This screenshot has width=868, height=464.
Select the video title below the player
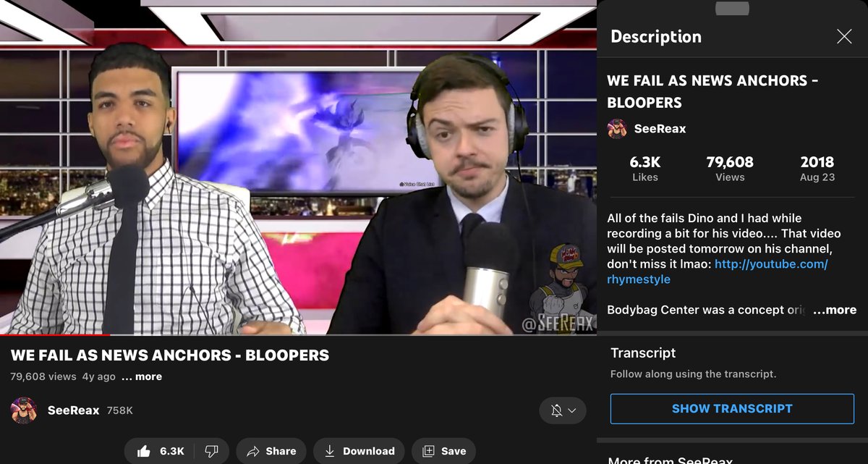pos(170,355)
